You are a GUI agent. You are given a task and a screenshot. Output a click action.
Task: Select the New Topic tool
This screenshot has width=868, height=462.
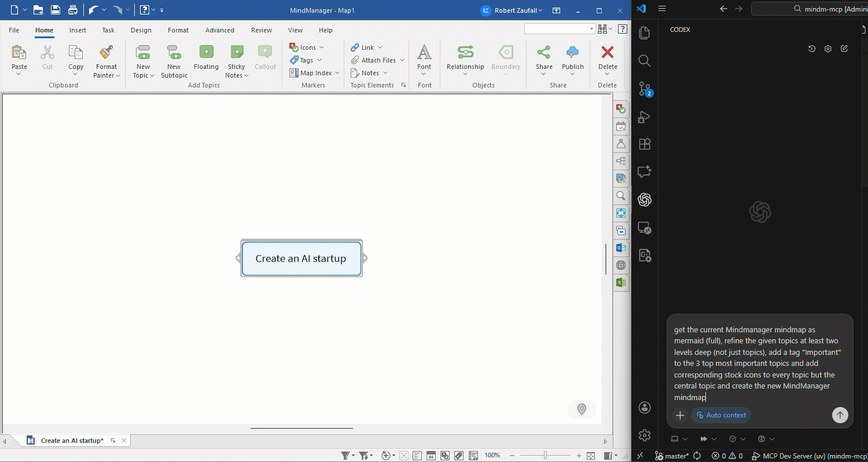click(x=143, y=60)
